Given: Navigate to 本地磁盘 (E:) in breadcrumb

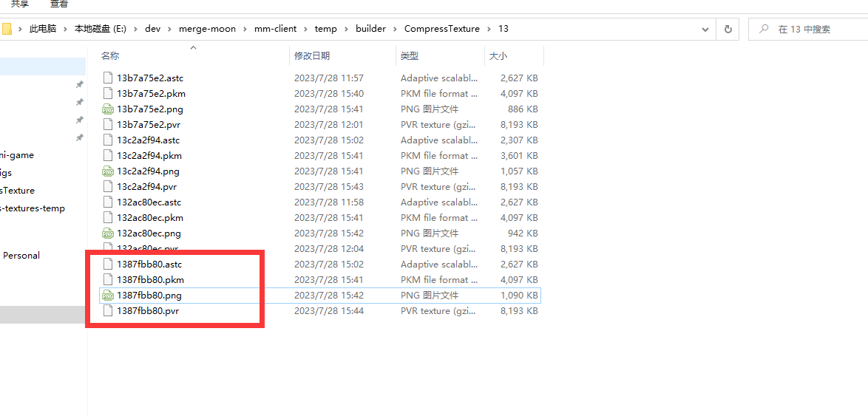Looking at the screenshot, I should pyautogui.click(x=101, y=29).
